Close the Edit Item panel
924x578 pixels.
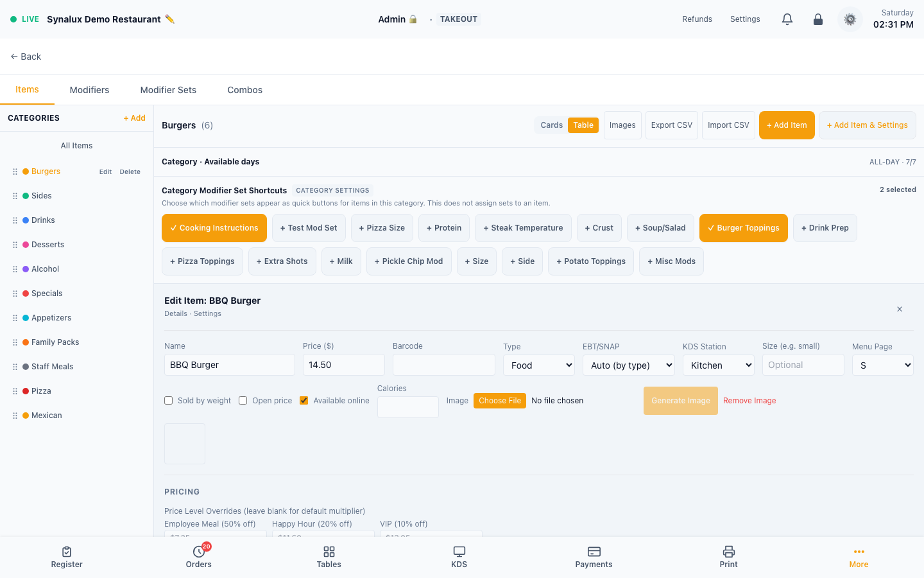900,309
